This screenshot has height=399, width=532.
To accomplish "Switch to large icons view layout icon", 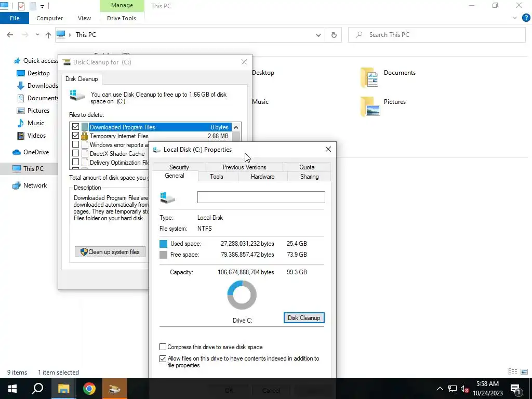I will [524, 372].
